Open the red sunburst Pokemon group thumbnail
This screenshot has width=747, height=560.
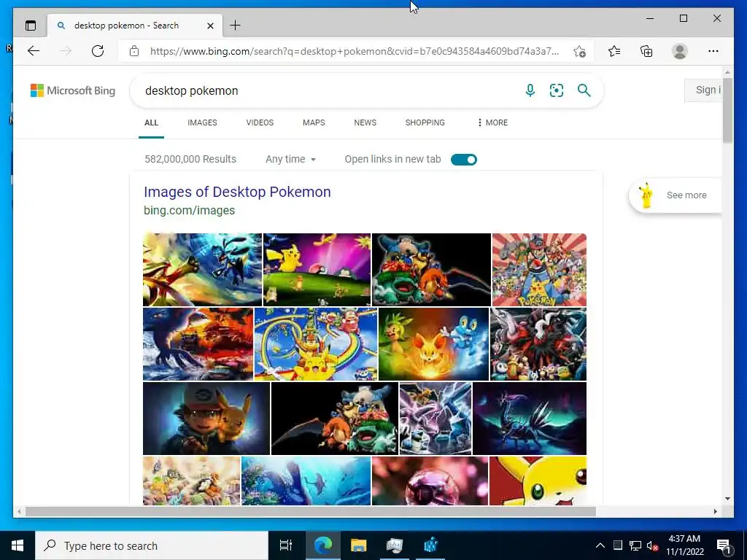539,270
